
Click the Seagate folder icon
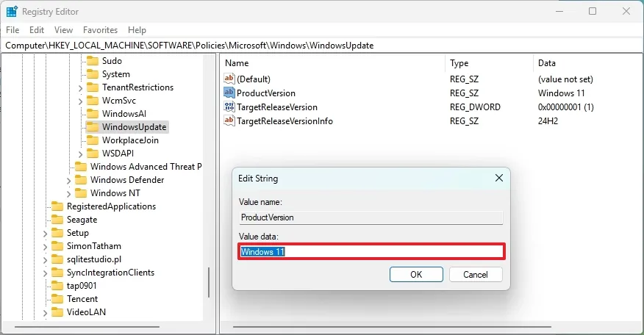[57, 219]
